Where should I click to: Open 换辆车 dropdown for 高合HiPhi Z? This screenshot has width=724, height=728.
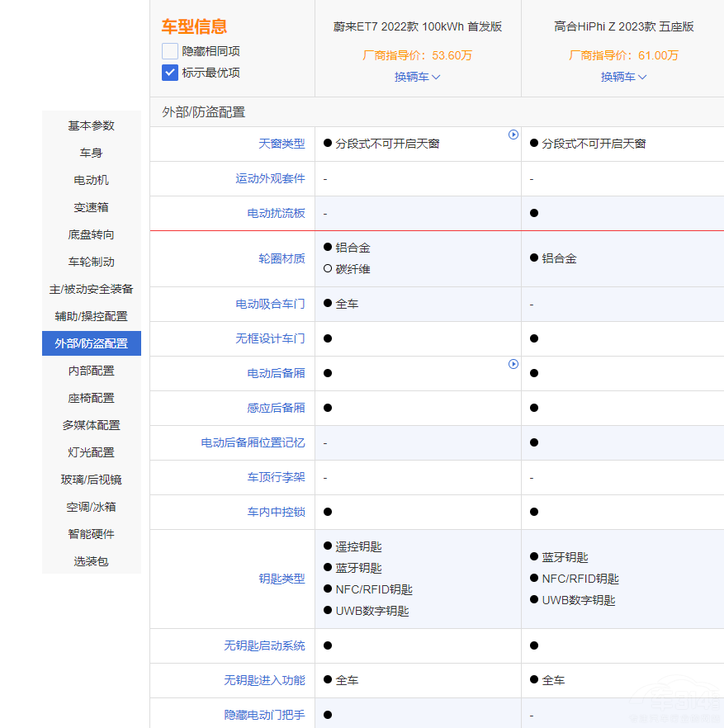(623, 77)
